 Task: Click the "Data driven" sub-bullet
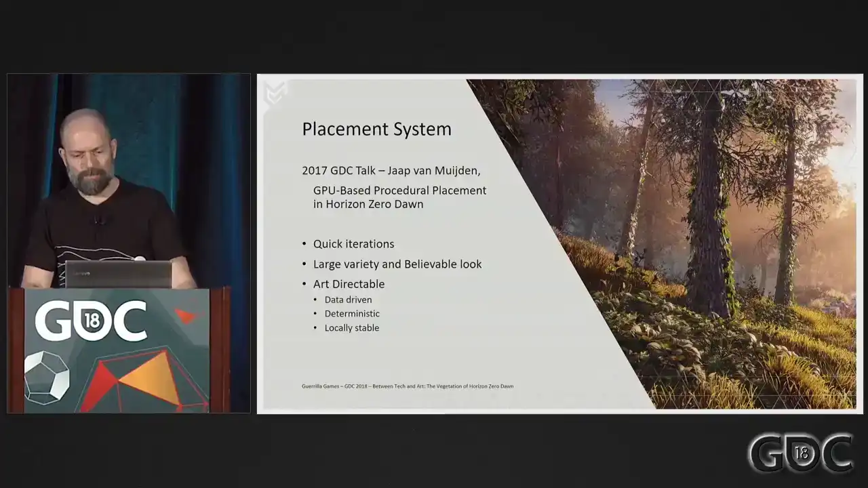point(348,300)
